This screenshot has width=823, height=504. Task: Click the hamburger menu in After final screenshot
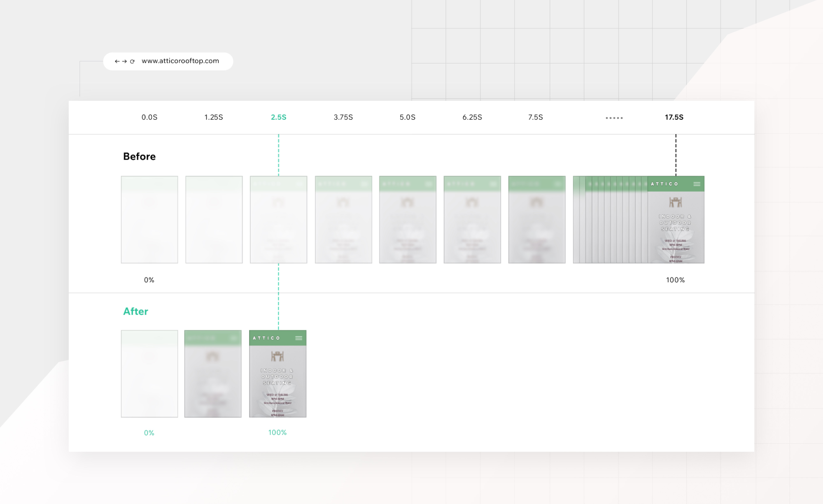(299, 338)
